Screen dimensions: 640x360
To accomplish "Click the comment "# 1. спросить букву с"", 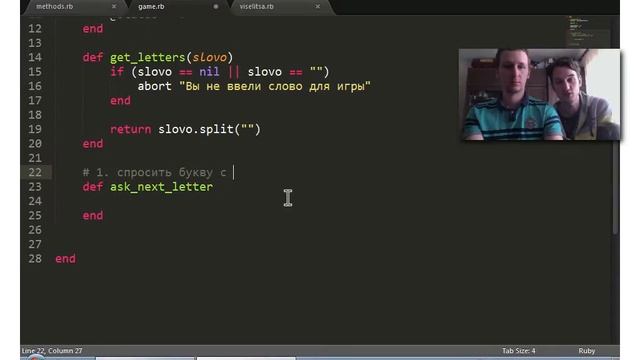I will (154, 173).
